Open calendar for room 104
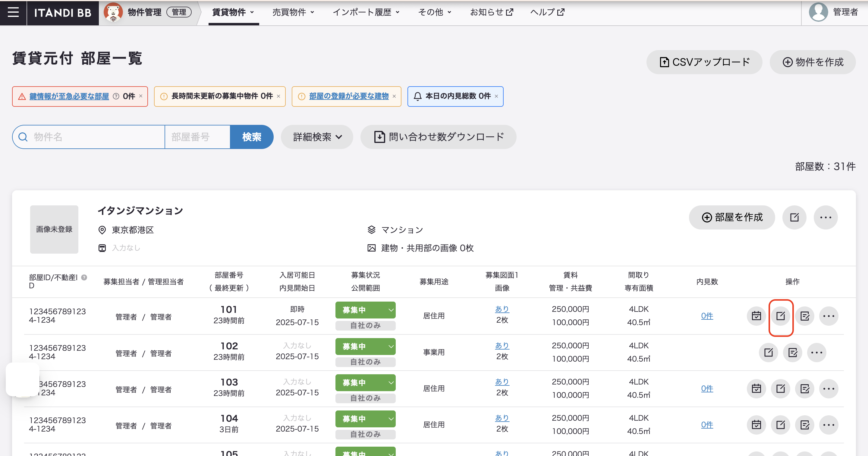 [x=756, y=425]
